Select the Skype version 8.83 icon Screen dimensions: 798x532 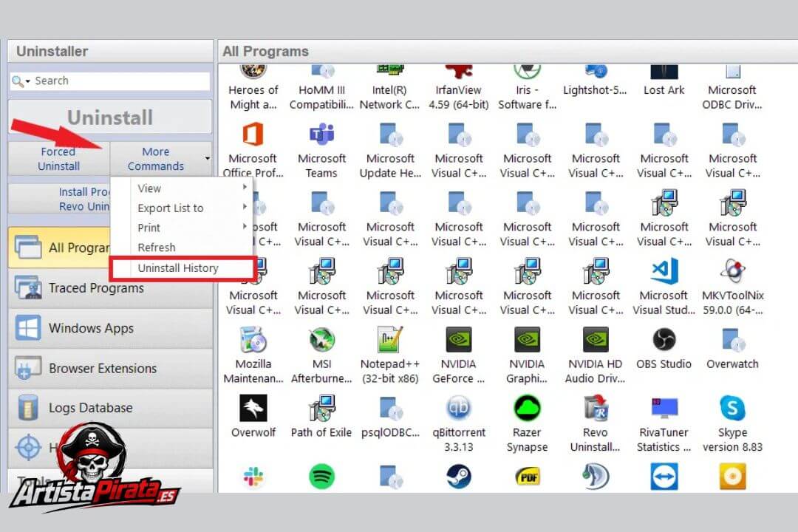pyautogui.click(x=733, y=409)
